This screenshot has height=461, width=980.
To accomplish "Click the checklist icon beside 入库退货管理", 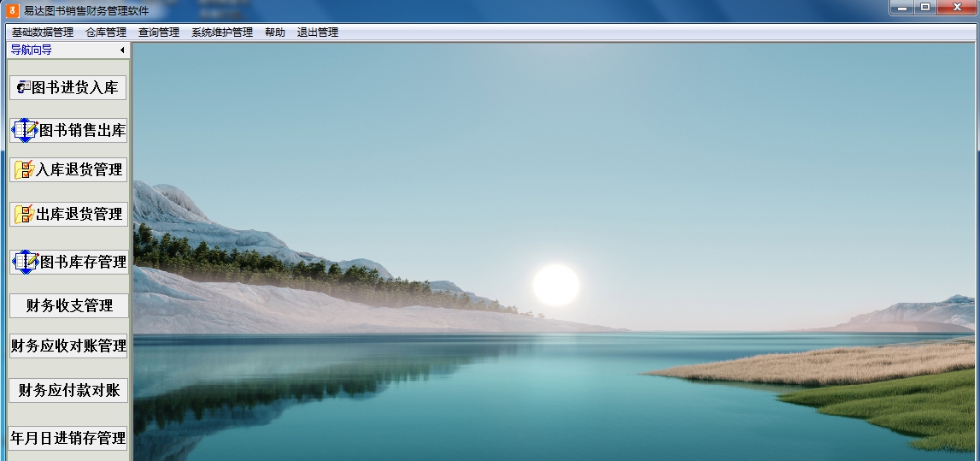I will pos(25,169).
